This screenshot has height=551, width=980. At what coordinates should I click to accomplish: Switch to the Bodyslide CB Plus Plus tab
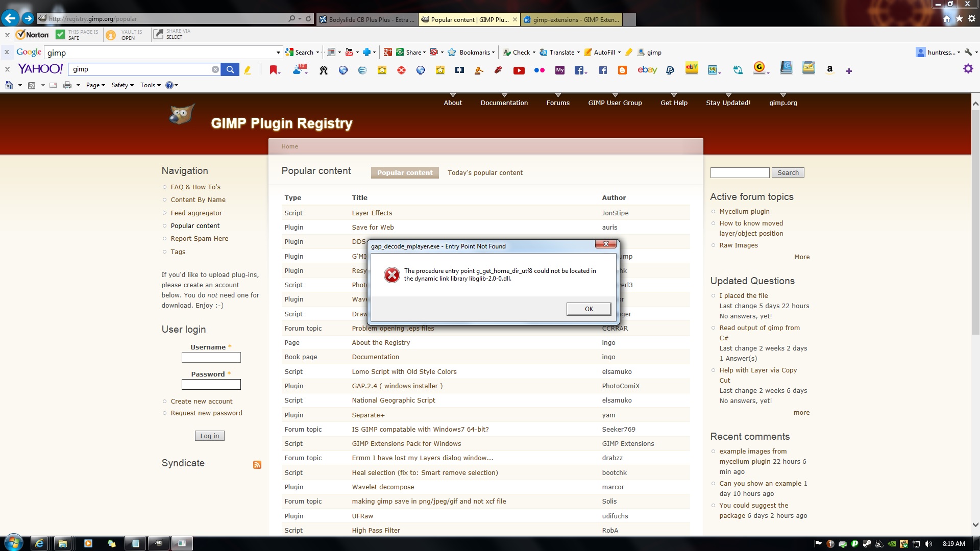367,19
